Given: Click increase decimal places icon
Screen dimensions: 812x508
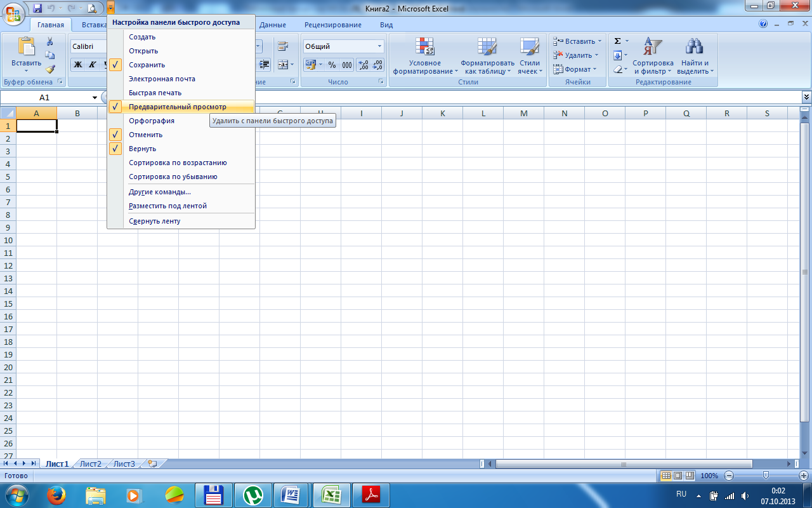Looking at the screenshot, I should [x=363, y=65].
